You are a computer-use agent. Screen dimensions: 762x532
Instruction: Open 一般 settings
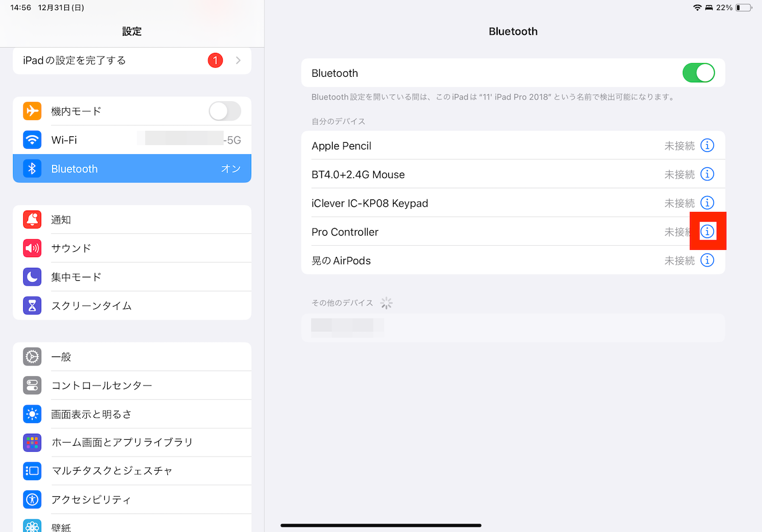132,356
